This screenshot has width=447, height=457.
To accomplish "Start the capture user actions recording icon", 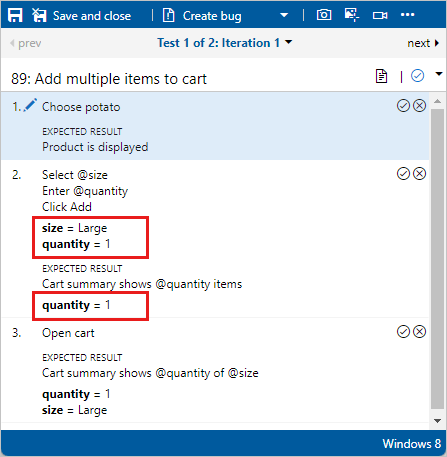I will pyautogui.click(x=351, y=15).
